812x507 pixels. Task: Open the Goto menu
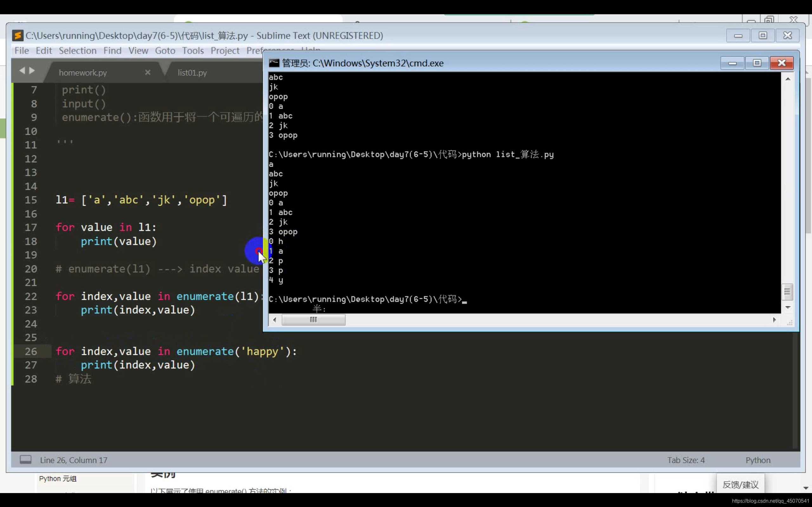165,51
